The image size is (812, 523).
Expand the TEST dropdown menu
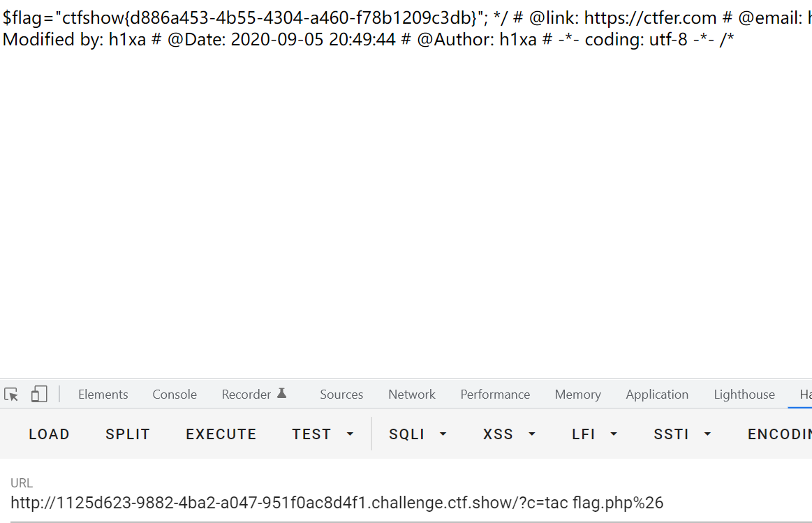tap(322, 434)
